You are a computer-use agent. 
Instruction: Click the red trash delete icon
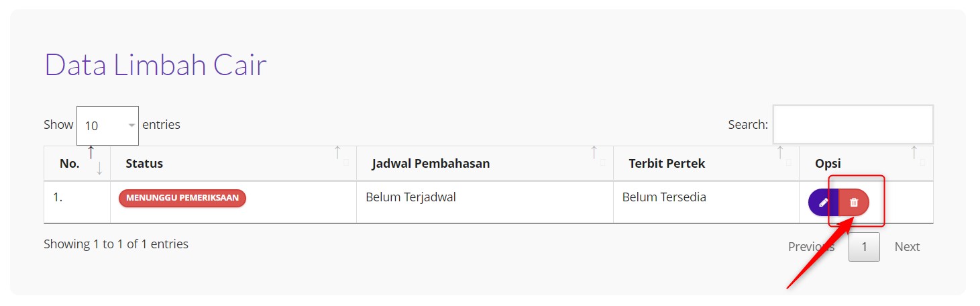click(854, 202)
